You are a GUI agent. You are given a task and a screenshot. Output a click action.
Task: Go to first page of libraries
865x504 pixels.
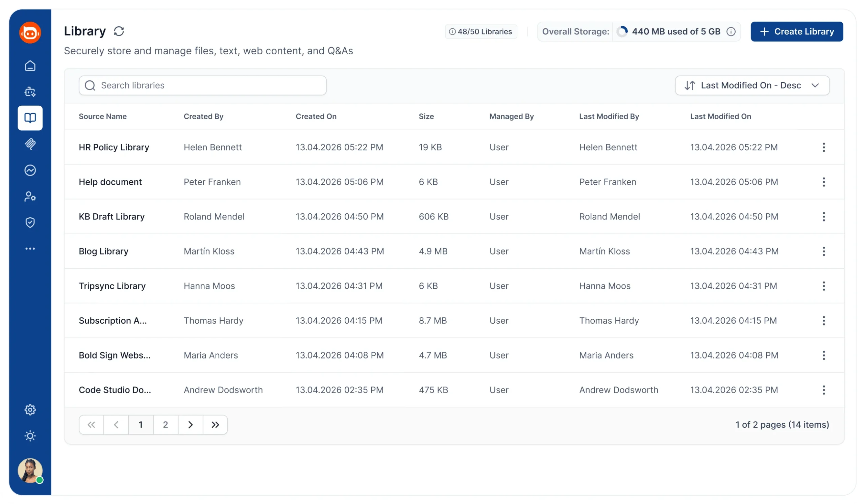click(x=91, y=425)
